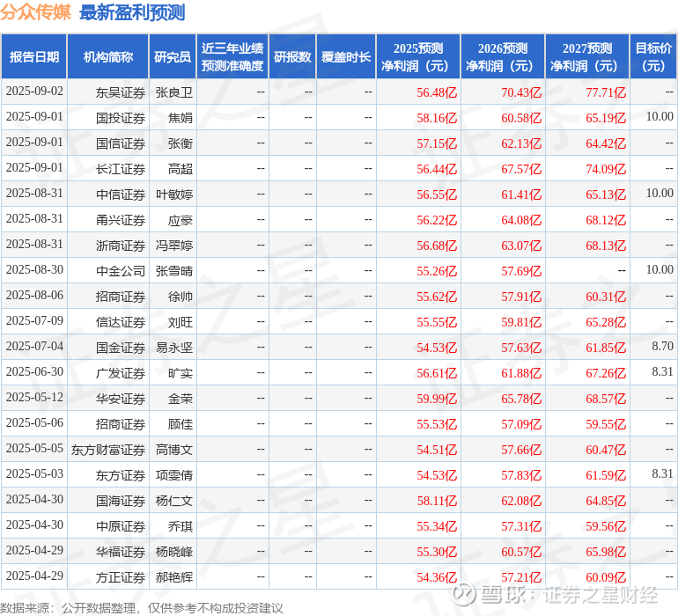The height and width of the screenshot is (616, 678).
Task: Click the 8.70 target price value
Action: pos(663,346)
